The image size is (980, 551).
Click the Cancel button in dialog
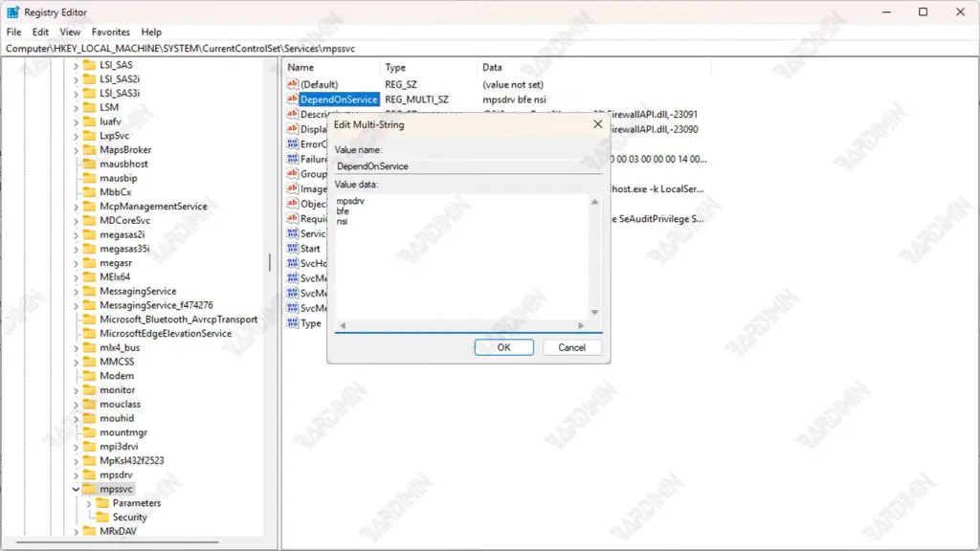pyautogui.click(x=572, y=347)
